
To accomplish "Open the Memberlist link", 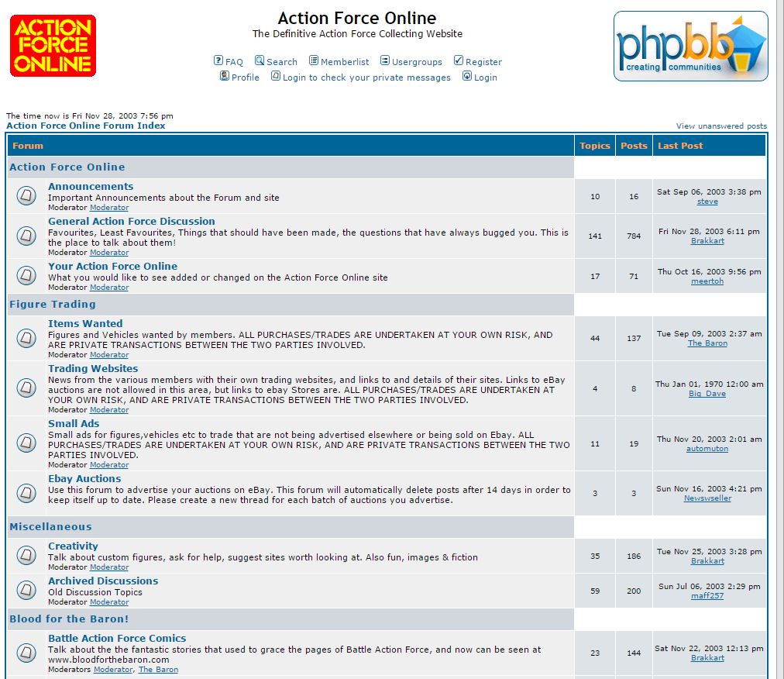I will tap(345, 62).
